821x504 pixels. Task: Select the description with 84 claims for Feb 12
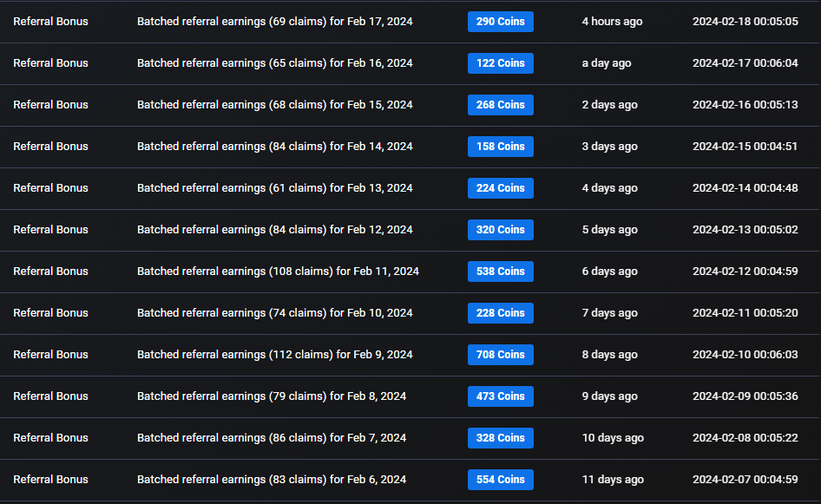(275, 230)
